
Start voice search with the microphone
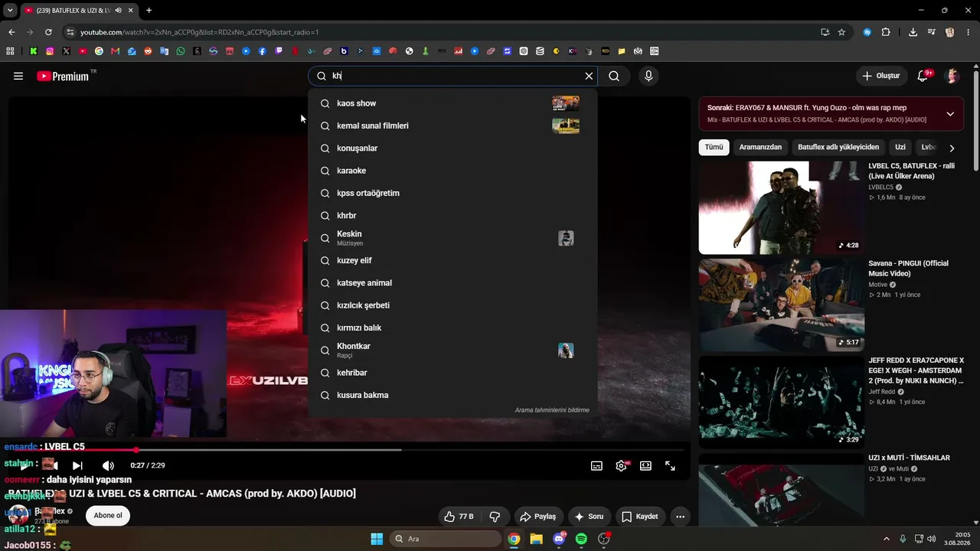click(x=648, y=76)
